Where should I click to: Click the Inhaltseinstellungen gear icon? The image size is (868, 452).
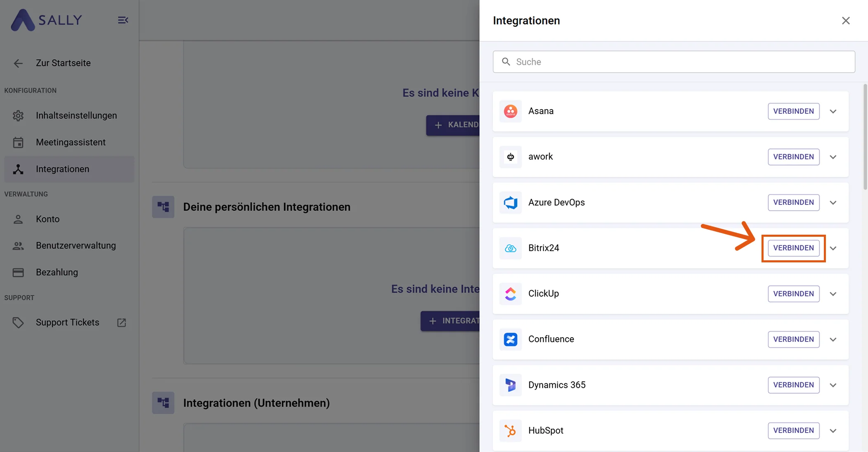click(x=18, y=116)
